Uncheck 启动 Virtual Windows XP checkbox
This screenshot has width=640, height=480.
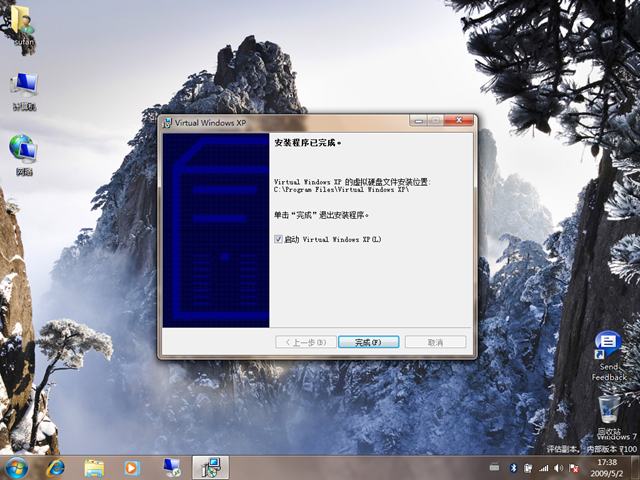point(278,239)
